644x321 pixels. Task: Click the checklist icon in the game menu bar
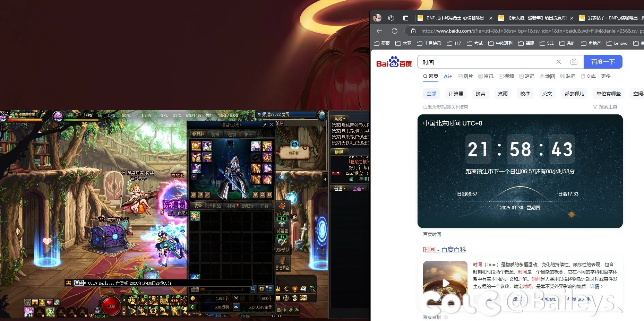303,289
